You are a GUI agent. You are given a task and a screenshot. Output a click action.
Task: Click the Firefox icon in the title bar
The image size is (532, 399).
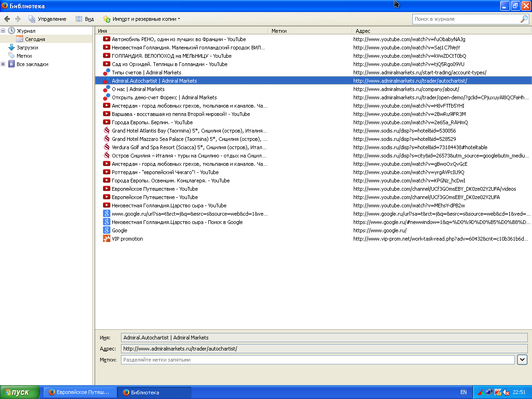coord(5,6)
